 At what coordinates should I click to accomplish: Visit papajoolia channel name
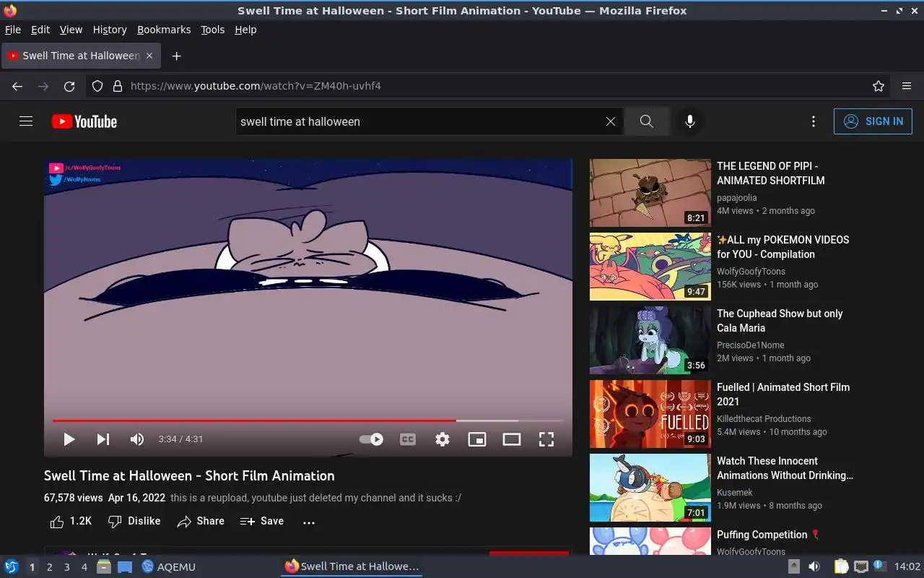tap(737, 198)
